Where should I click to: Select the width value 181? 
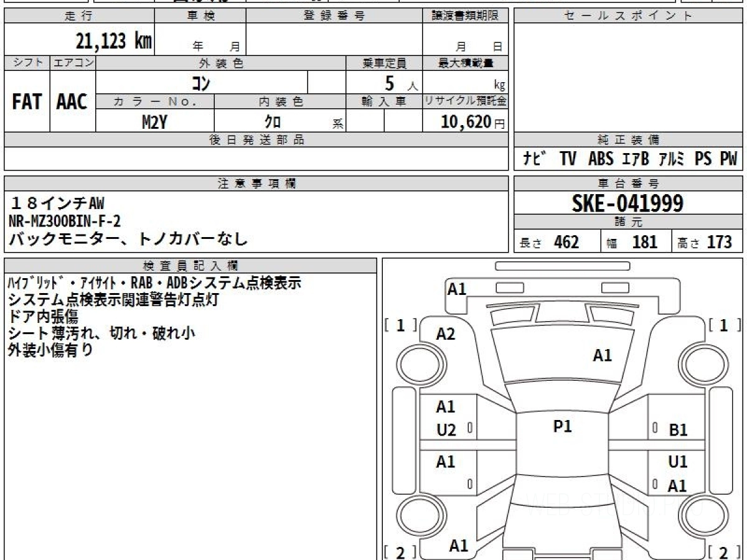[645, 242]
